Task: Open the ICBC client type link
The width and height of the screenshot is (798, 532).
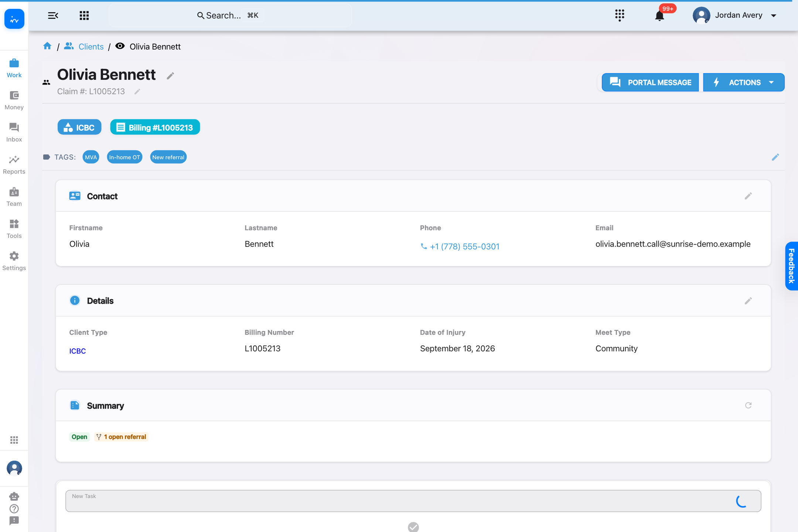Action: 78,351
